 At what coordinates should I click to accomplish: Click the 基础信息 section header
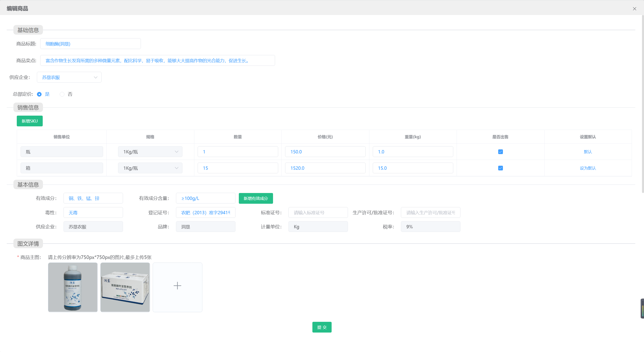(28, 30)
